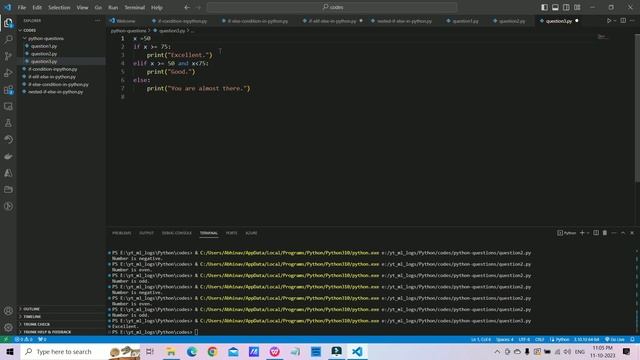Show the PROBLEMS panel tab
640x360 pixels.
point(122,233)
